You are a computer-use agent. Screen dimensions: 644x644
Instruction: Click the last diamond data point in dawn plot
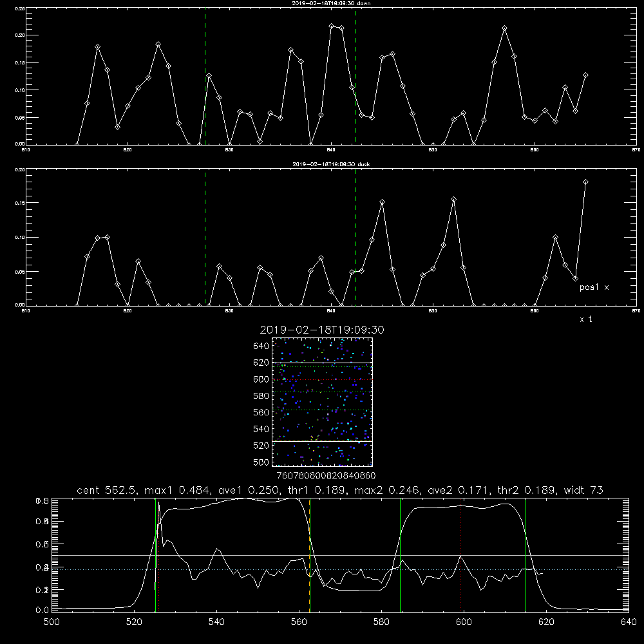click(x=585, y=75)
